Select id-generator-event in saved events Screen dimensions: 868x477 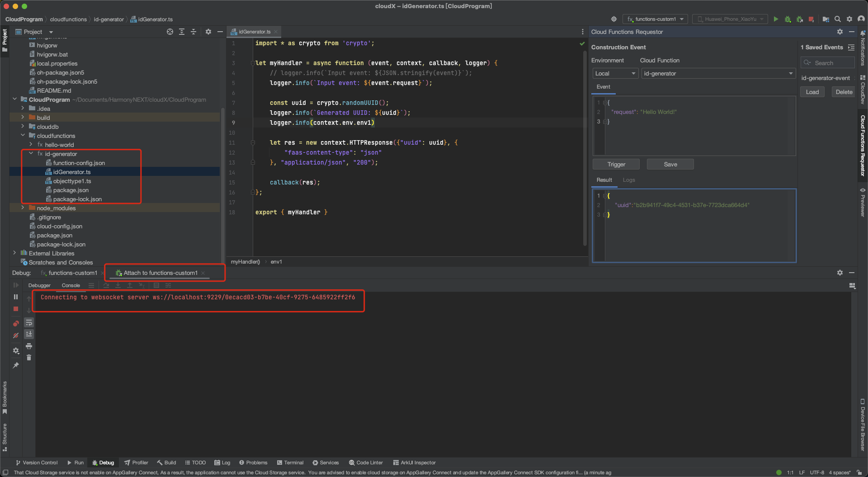point(826,78)
